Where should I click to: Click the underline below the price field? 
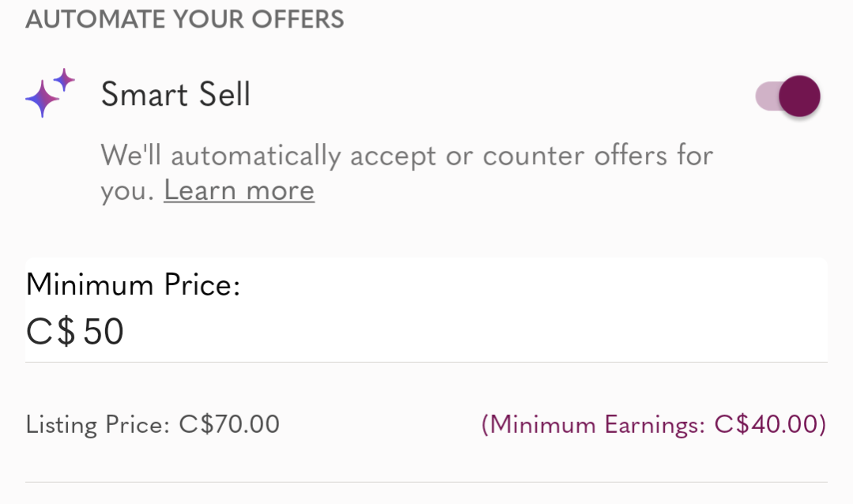(427, 362)
